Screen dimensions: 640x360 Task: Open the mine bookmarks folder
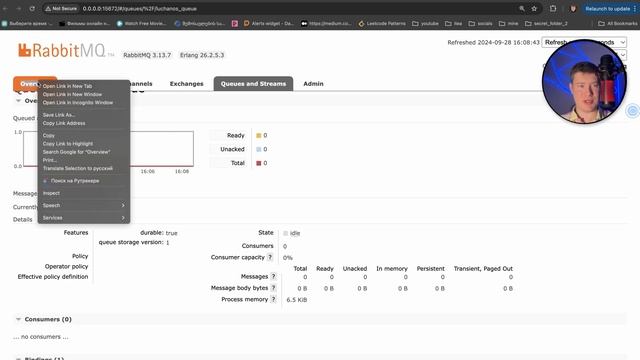[509, 24]
